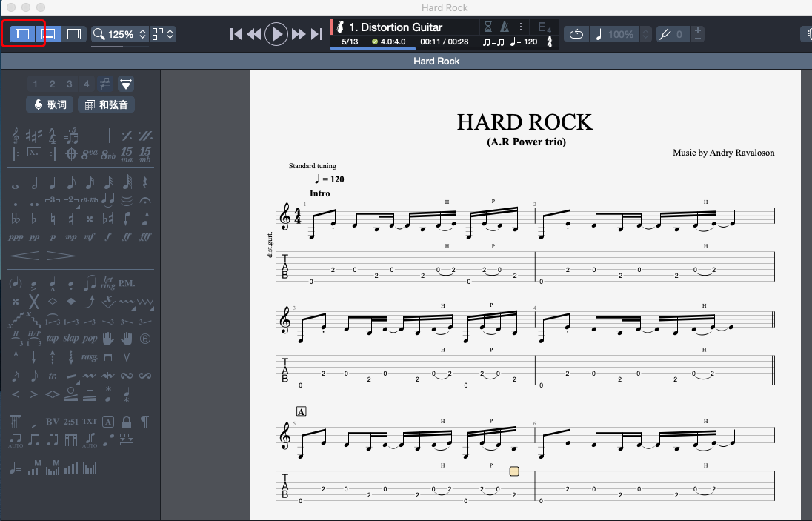Enable loop playback
This screenshot has height=521, width=812.
pos(576,33)
